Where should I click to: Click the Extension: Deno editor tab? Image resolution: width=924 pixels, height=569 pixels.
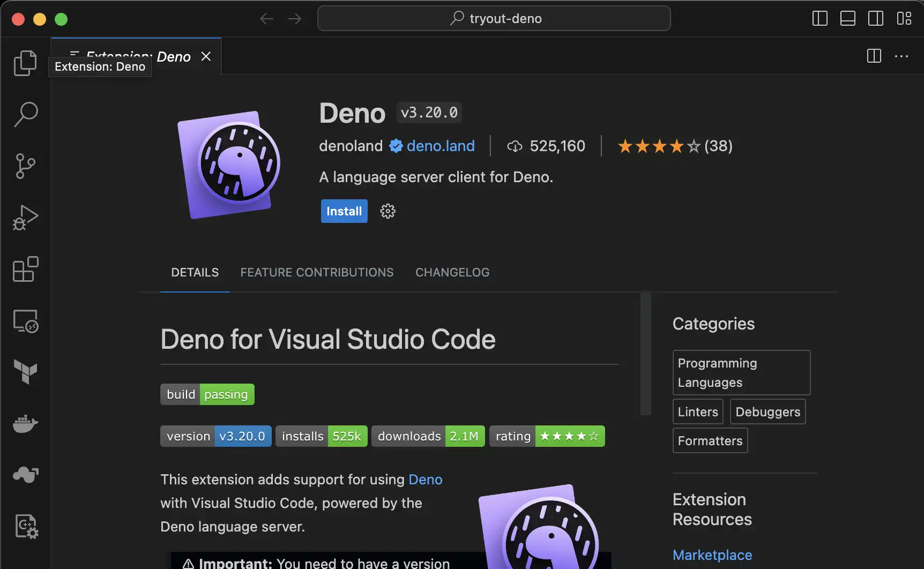(x=136, y=56)
